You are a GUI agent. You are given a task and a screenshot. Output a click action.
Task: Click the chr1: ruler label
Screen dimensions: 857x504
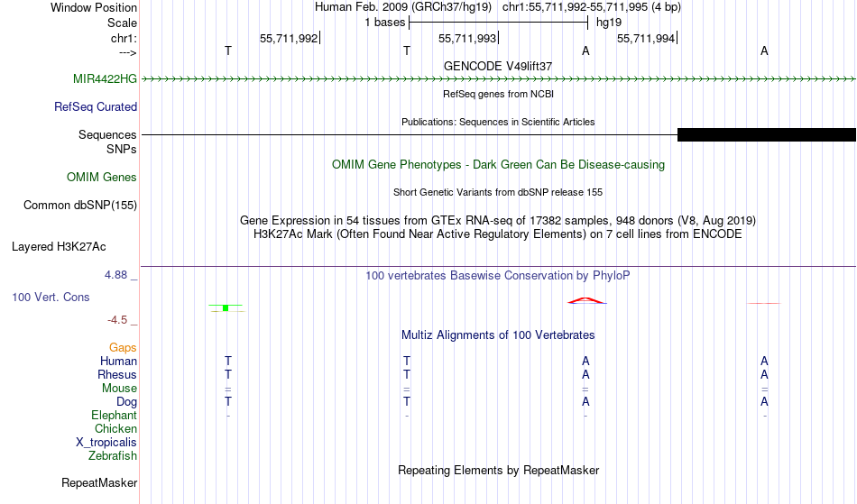tap(124, 38)
